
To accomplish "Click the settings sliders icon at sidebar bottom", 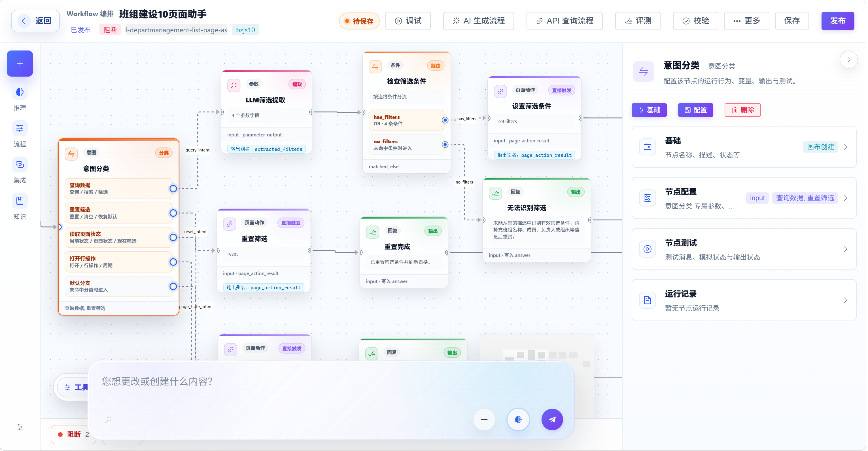I will tap(20, 427).
